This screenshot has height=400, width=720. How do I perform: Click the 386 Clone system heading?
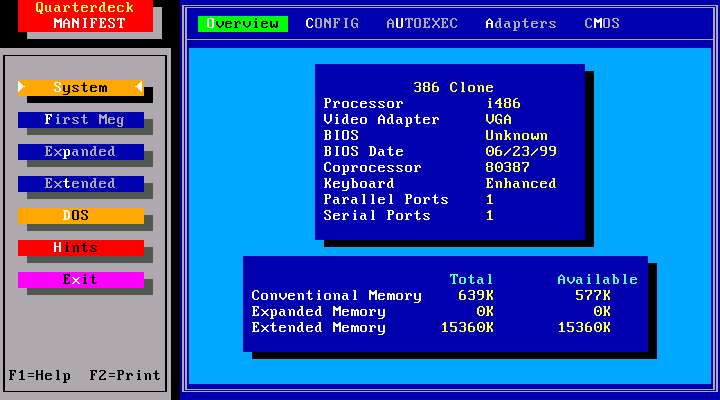[x=453, y=87]
